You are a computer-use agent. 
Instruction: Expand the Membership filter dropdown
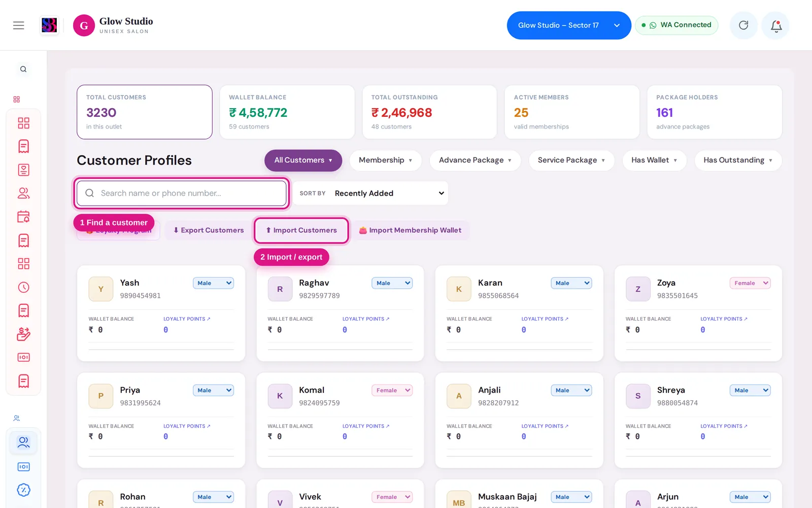(385, 161)
